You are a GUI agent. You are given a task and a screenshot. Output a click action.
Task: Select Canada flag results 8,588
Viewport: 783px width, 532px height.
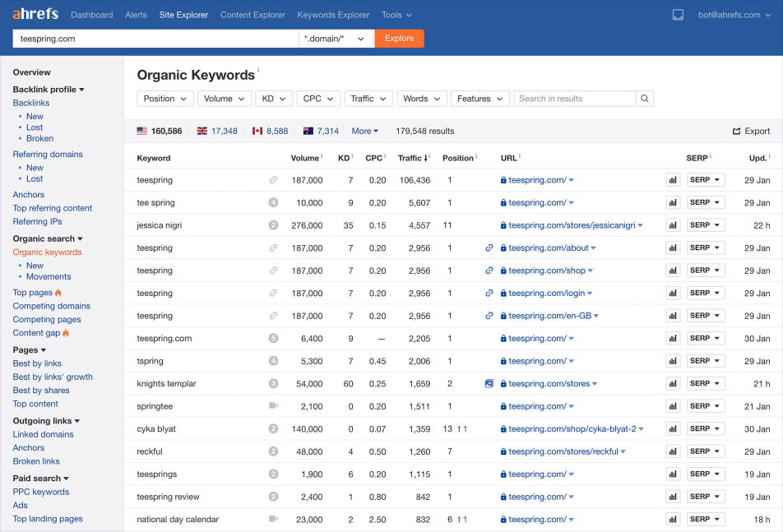(271, 131)
